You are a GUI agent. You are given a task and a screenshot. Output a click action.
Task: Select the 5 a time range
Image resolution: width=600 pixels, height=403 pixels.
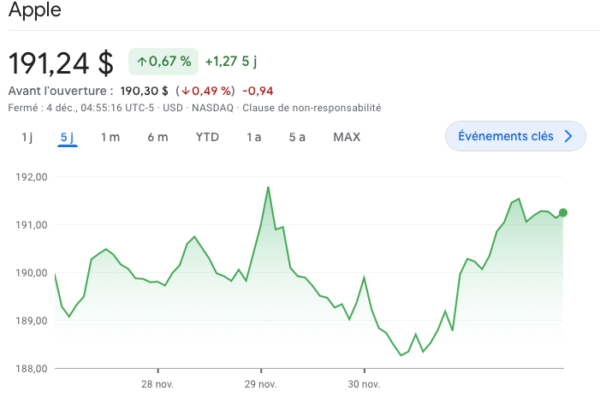(297, 137)
